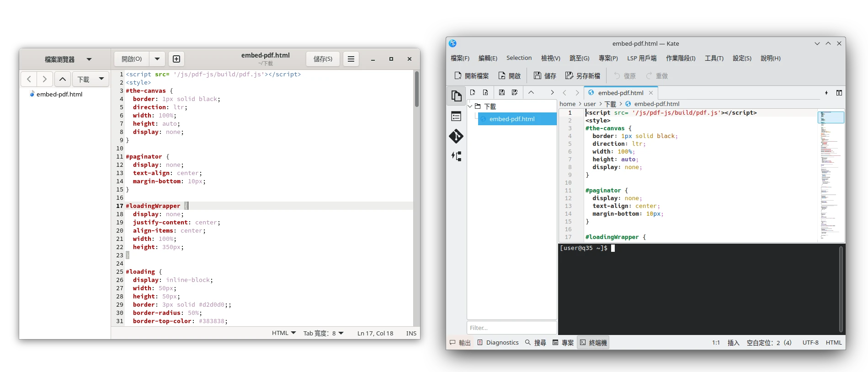Click gedit's vertical scrollbar handle
This screenshot has width=868, height=372.
click(x=417, y=89)
